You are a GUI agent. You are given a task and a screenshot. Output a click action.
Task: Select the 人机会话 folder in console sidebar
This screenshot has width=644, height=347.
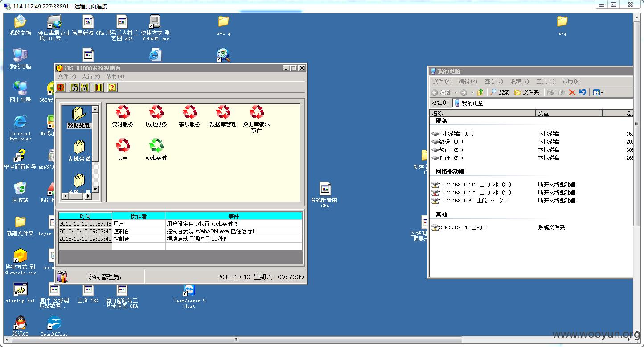coord(79,151)
